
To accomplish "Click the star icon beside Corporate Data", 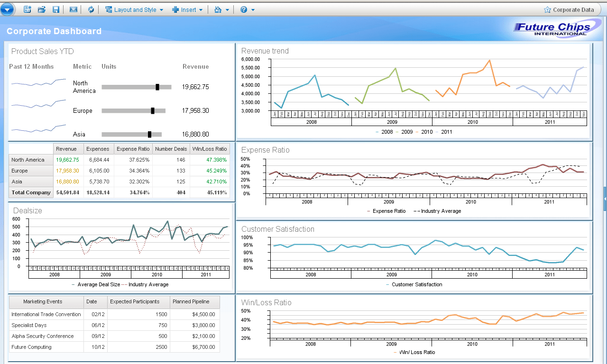I will [x=547, y=9].
